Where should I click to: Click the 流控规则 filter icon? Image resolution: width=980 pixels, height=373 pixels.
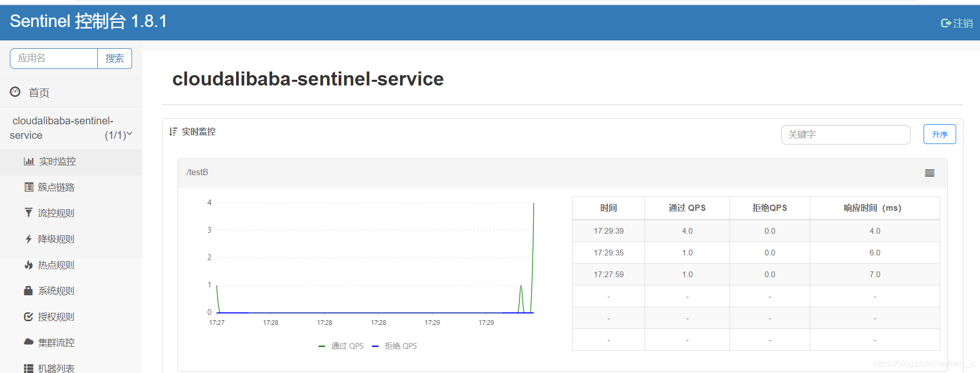pyautogui.click(x=28, y=212)
